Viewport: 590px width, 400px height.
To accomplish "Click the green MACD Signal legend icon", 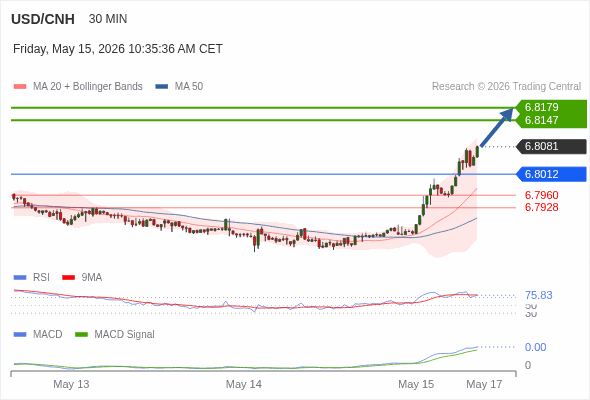I will point(81,335).
